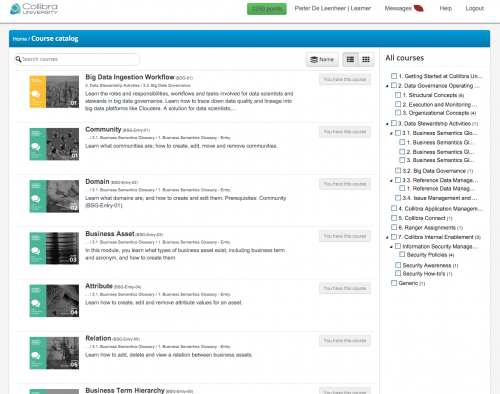
Task: Click the Collibra University logo
Action: 34,9
